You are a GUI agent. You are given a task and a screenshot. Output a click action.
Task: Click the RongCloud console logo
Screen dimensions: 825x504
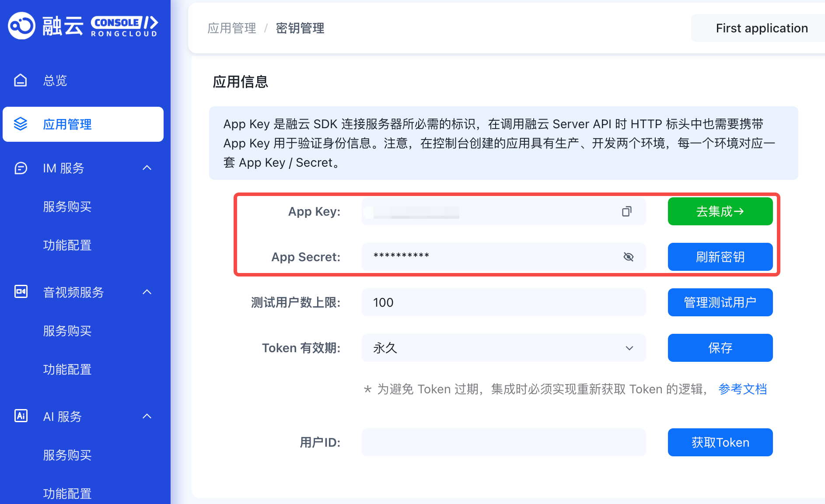[83, 26]
